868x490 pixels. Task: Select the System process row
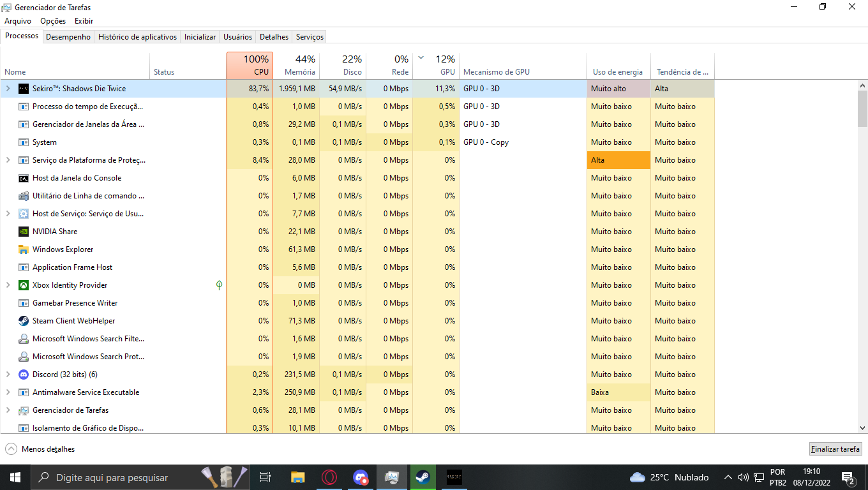pyautogui.click(x=357, y=142)
